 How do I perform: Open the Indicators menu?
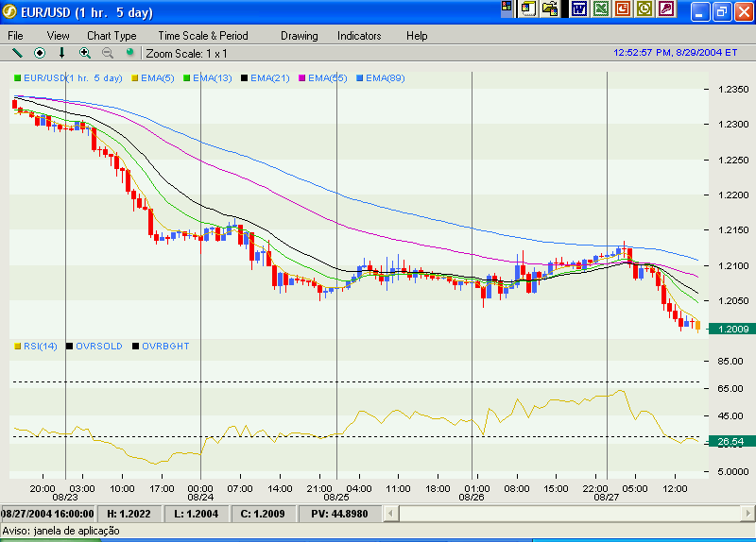coord(359,36)
